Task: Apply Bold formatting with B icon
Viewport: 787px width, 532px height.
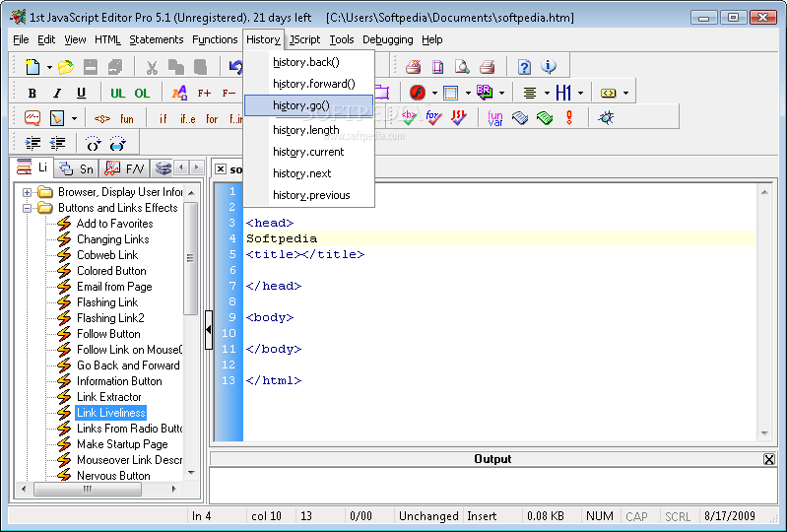Action: [x=33, y=93]
